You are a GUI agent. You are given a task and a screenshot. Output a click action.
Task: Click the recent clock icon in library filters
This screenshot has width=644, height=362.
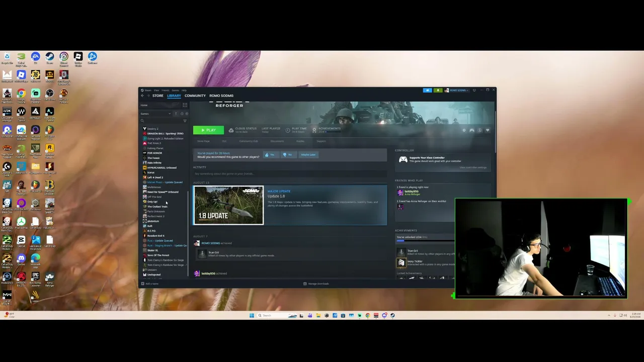(x=182, y=114)
